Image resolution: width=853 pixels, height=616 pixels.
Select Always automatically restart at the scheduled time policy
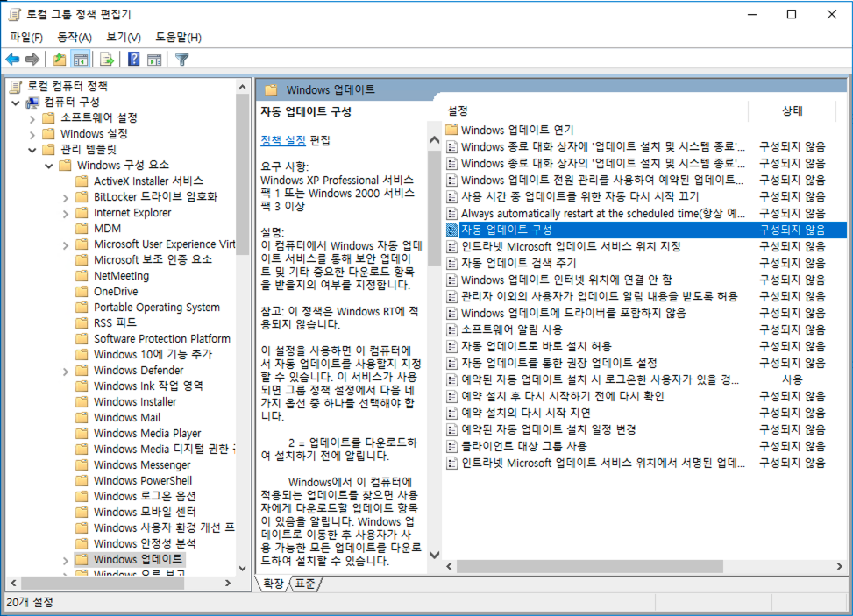[603, 213]
